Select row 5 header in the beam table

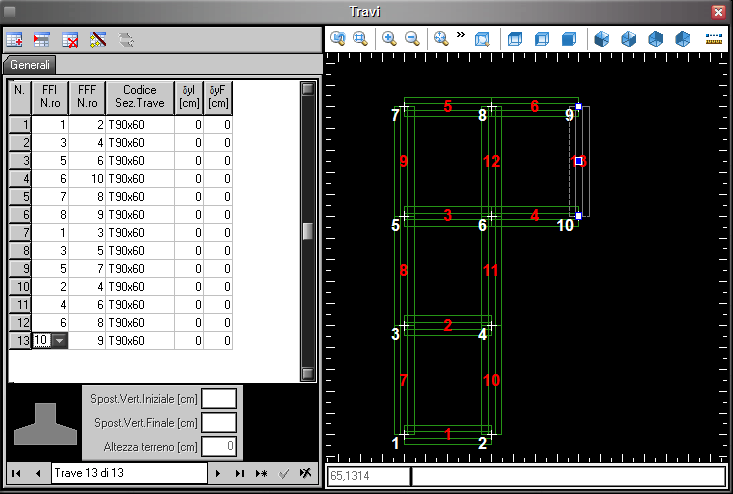tap(18, 197)
